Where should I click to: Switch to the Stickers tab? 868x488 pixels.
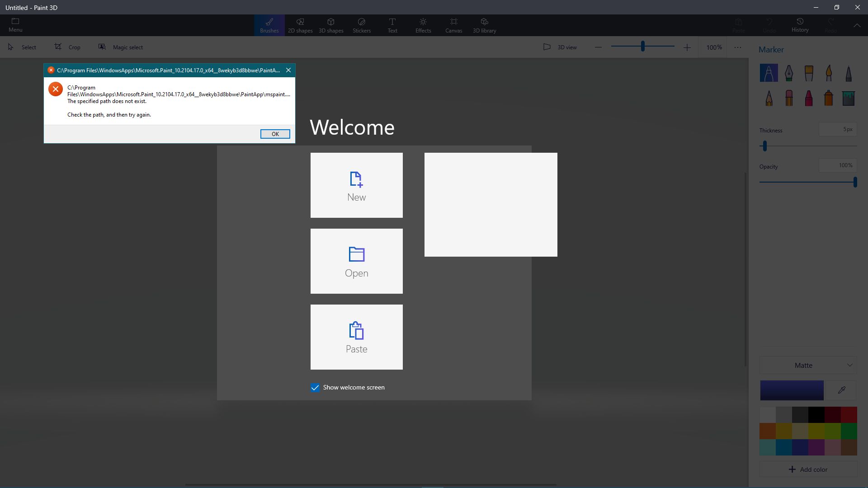click(361, 25)
